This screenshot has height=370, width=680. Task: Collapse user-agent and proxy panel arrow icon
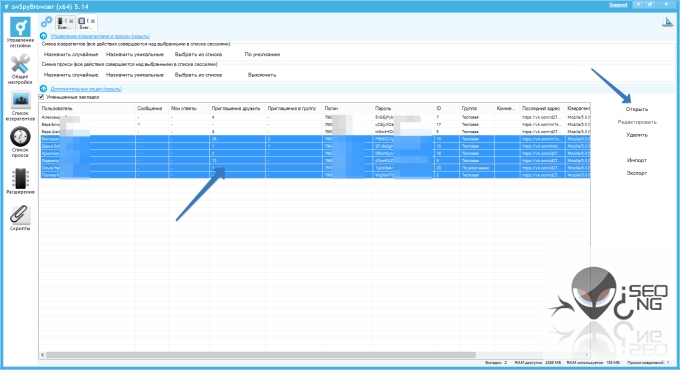click(43, 36)
